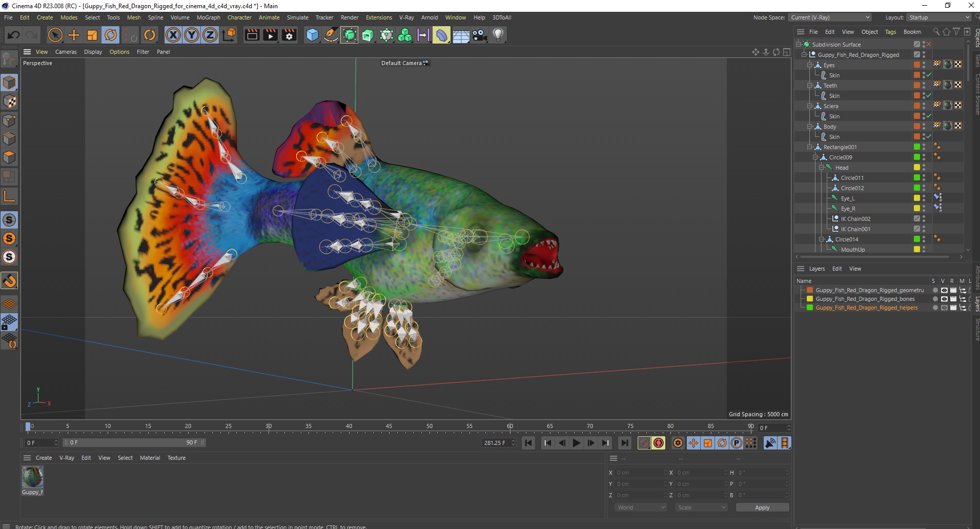Click the yellow layer swatch of Head
The image size is (980, 529).
click(917, 167)
